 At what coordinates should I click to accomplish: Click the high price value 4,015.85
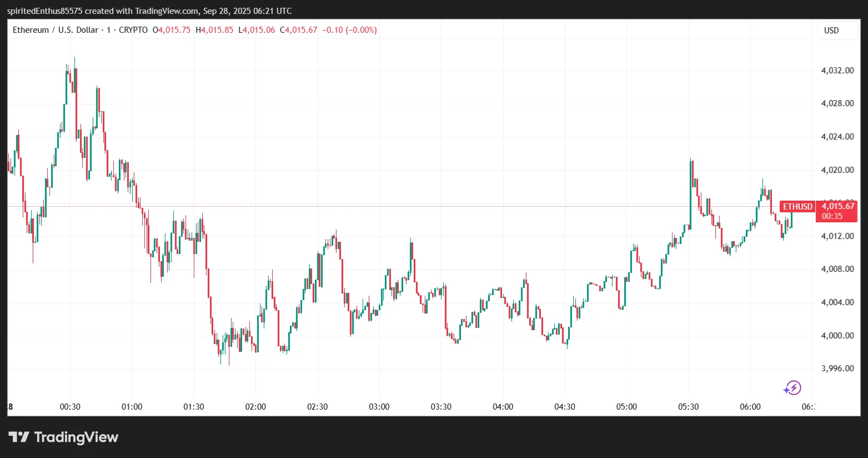point(217,30)
